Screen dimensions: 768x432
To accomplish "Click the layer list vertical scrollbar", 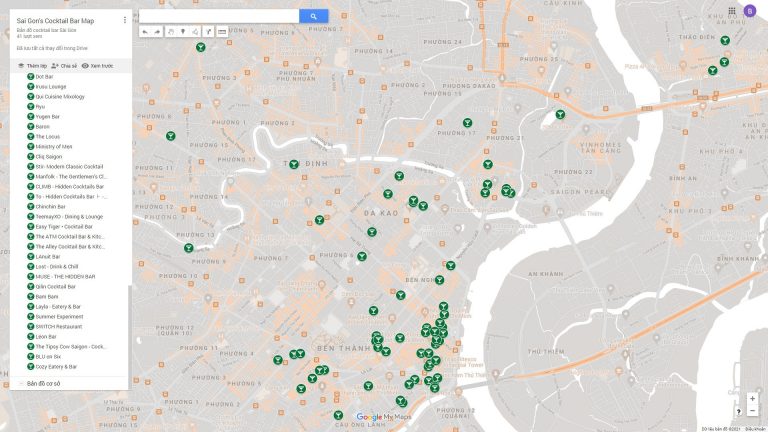I will pyautogui.click(x=130, y=336).
